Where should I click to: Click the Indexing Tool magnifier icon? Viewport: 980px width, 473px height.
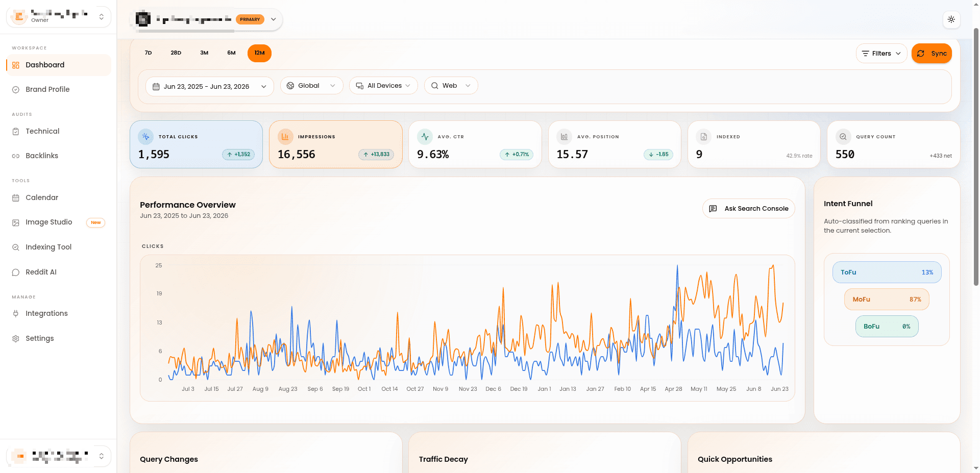(16, 247)
